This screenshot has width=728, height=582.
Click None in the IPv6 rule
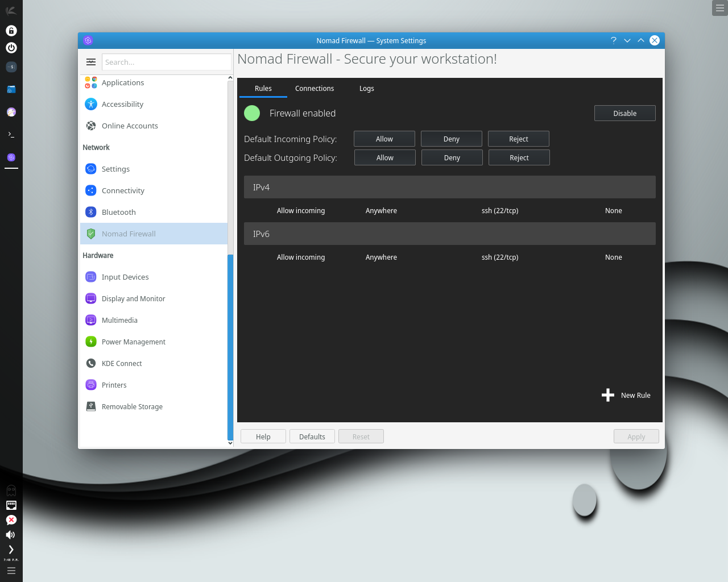tap(614, 257)
